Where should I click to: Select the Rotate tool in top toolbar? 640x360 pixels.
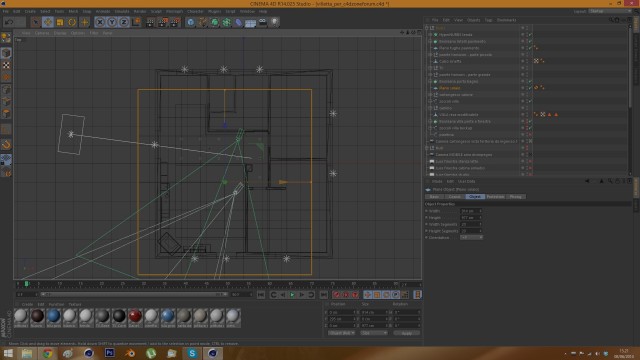pos(72,22)
